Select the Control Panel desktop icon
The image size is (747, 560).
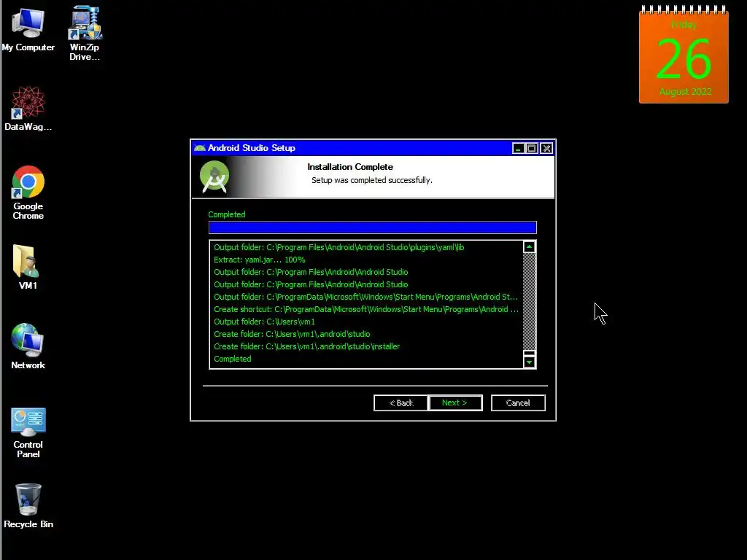coord(28,433)
